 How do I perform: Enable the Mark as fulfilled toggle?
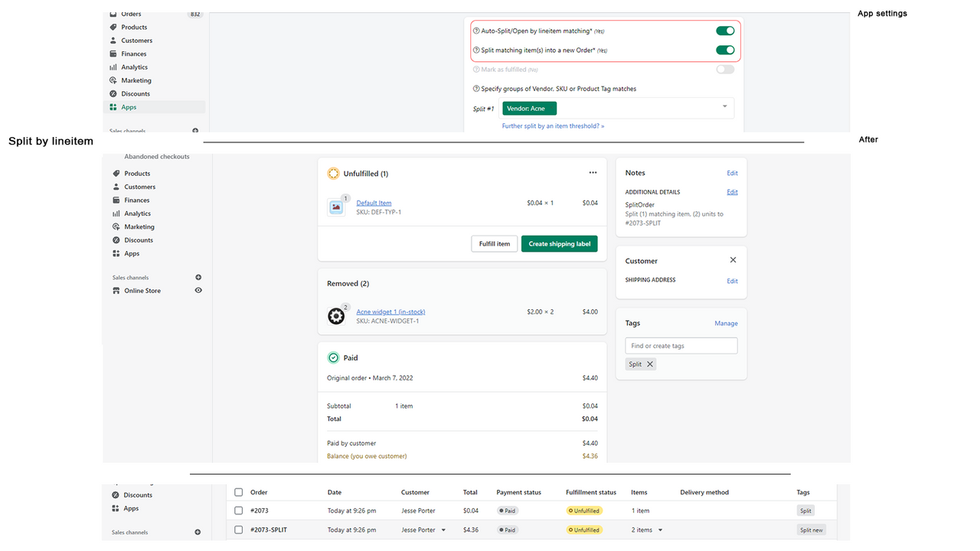point(724,70)
